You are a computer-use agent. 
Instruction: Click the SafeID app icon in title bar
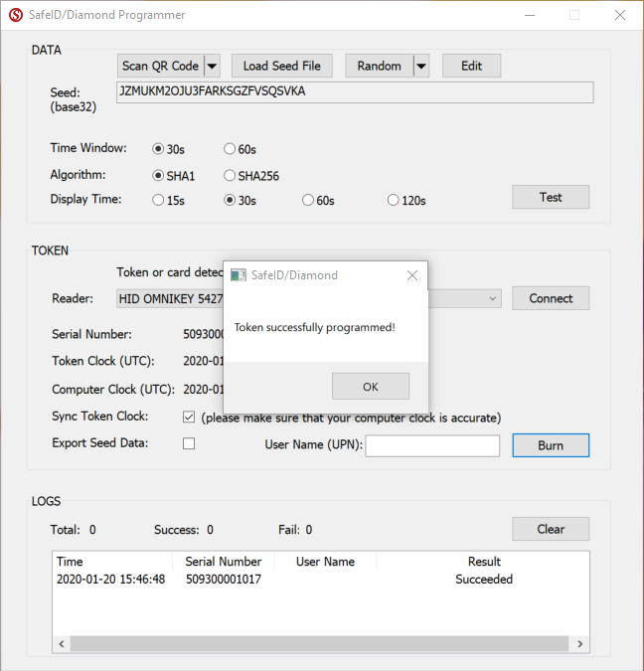15,15
